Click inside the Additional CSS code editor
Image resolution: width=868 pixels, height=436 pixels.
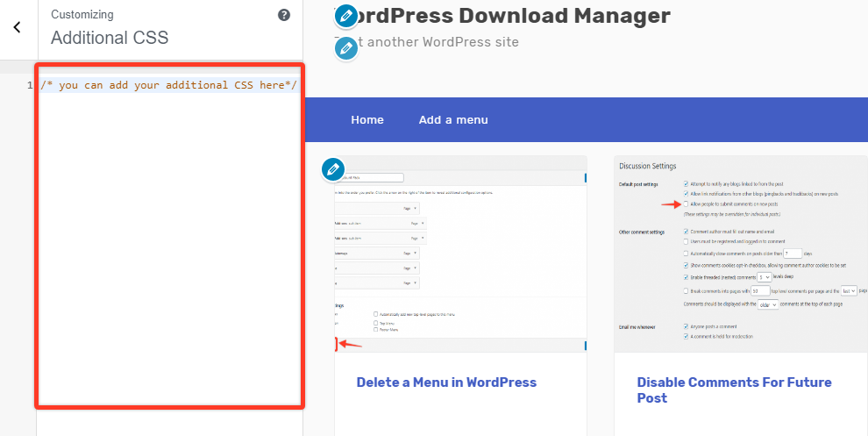pos(170,237)
